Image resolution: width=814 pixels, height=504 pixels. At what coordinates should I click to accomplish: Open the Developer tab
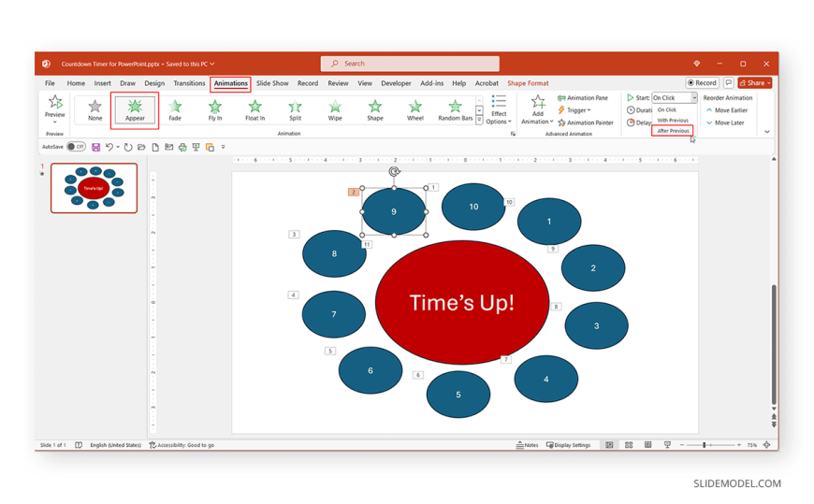pyautogui.click(x=396, y=83)
